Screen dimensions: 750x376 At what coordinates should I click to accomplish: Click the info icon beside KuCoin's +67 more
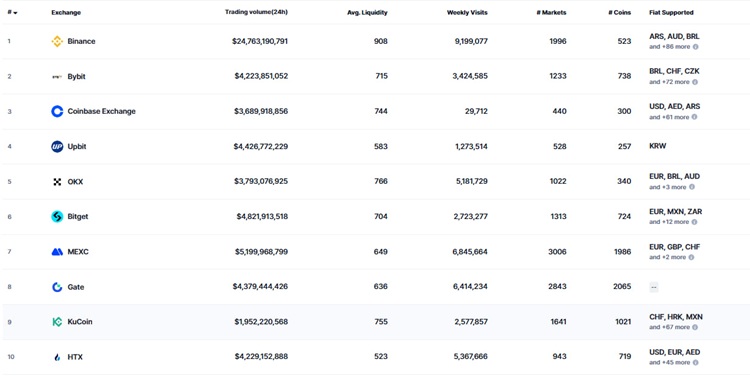pos(695,327)
